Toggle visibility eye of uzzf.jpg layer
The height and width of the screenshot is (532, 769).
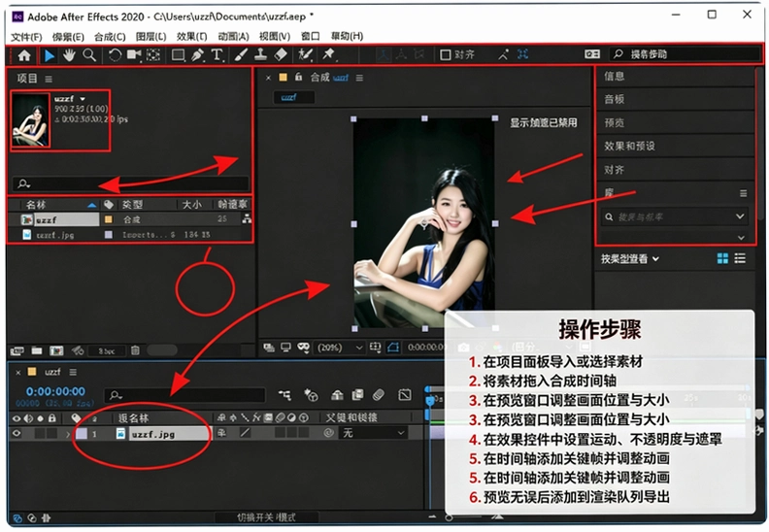(17, 433)
